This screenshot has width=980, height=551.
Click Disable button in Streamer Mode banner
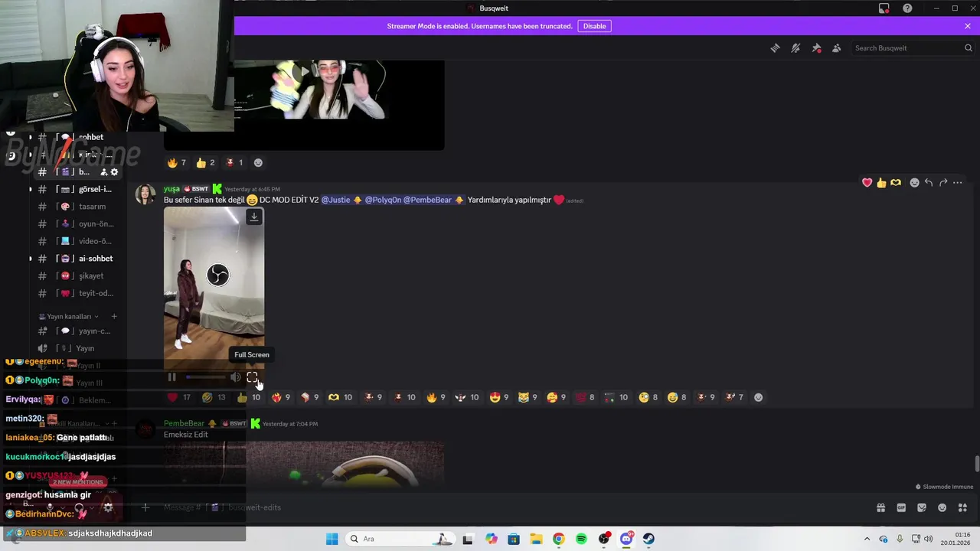point(594,26)
